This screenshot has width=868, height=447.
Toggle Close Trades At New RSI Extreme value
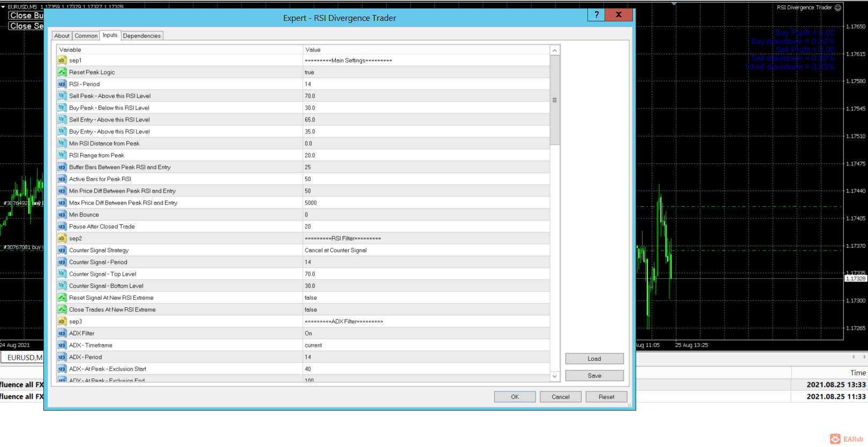pyautogui.click(x=426, y=309)
